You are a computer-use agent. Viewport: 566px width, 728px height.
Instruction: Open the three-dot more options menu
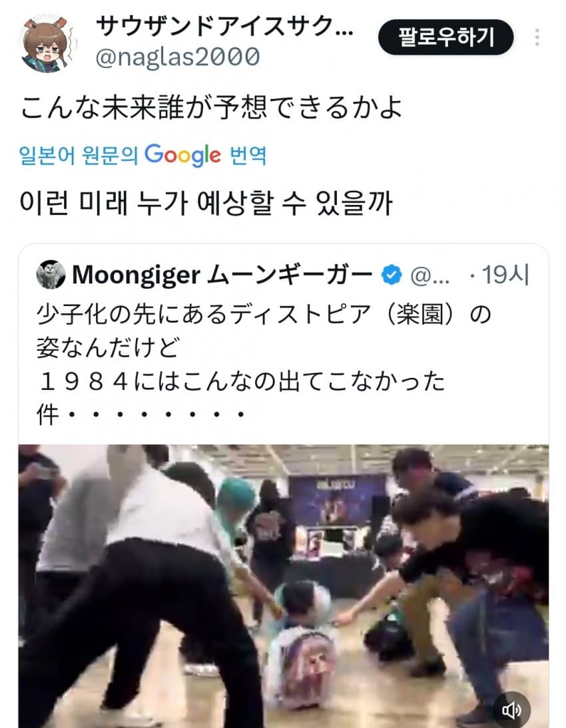click(x=537, y=37)
